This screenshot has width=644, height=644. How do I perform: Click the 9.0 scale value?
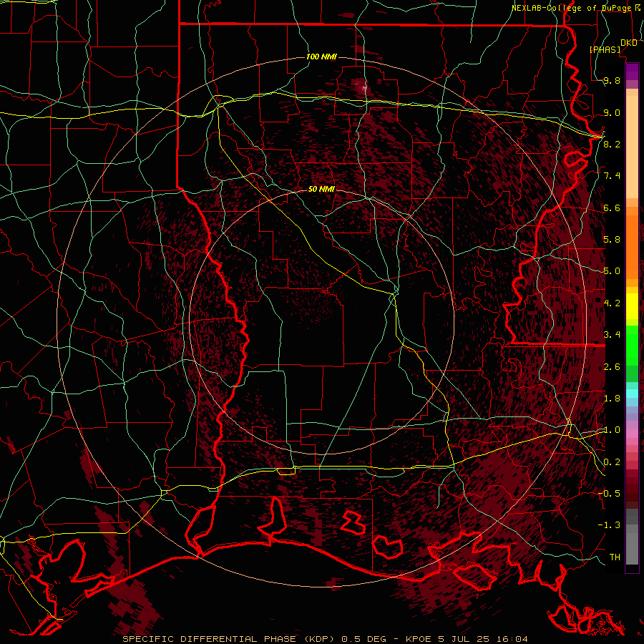(612, 112)
